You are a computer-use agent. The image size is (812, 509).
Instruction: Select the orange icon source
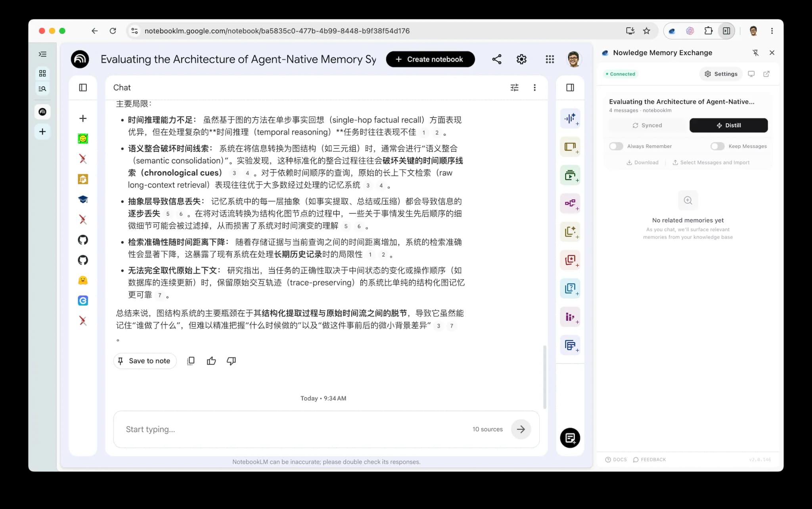83,179
